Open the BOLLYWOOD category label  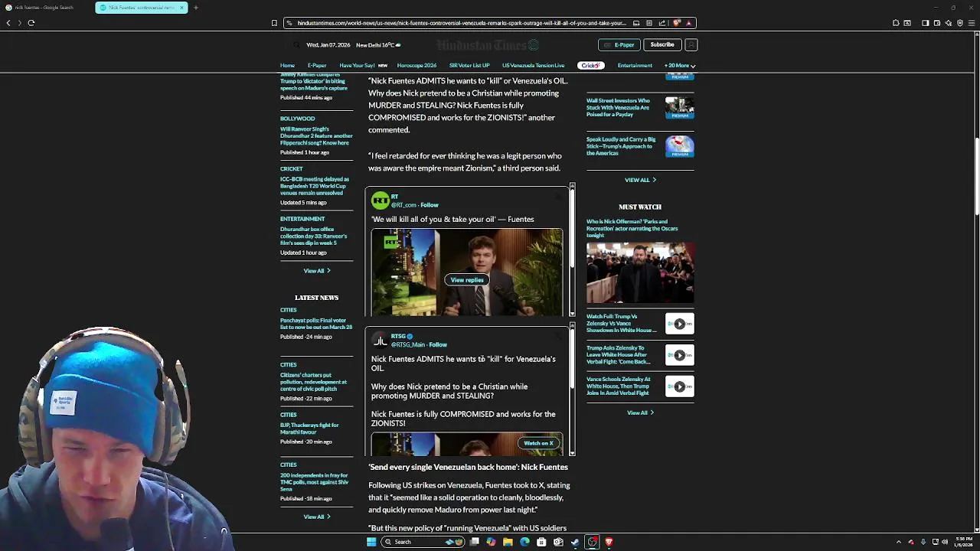coord(297,119)
